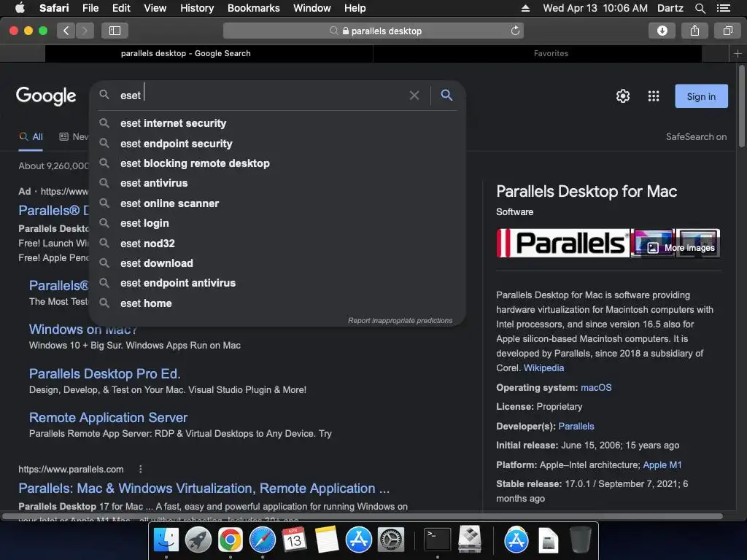Click the horizontal scrollbar at page bottom
Screen dimensions: 747x560
tap(362, 516)
